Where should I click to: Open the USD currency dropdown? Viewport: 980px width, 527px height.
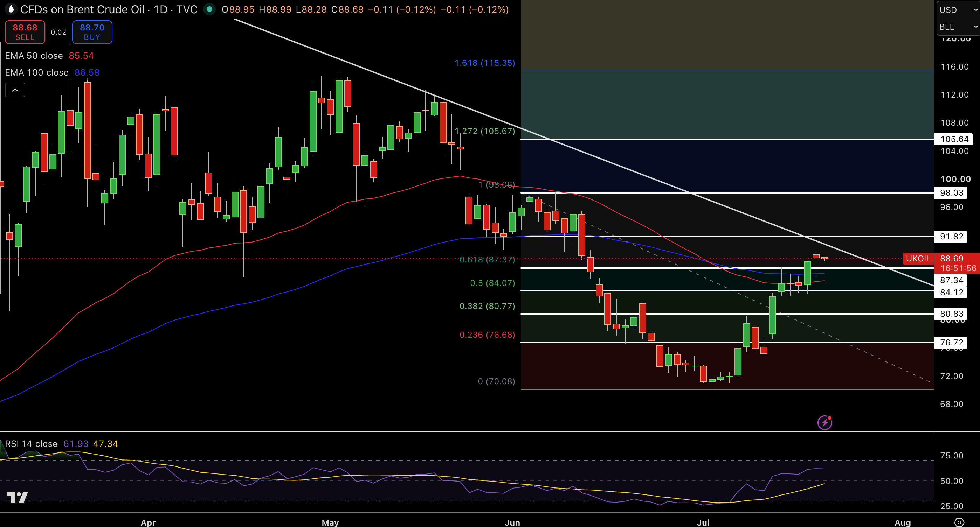pos(958,10)
